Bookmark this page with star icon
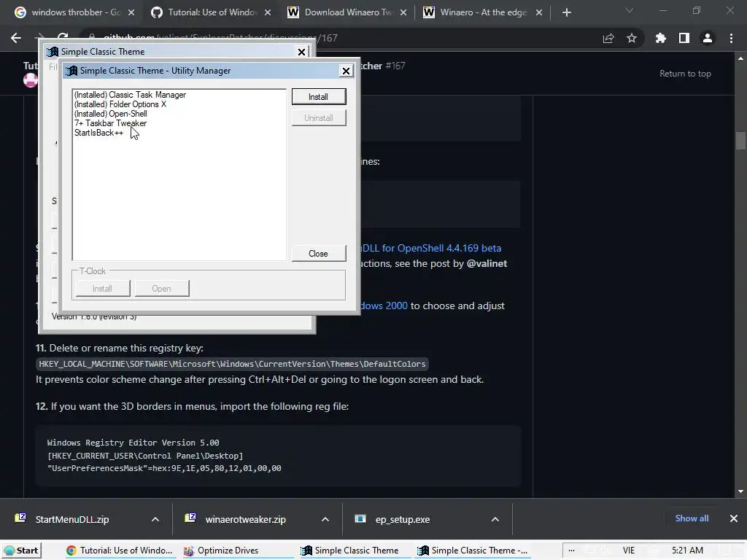 click(632, 38)
